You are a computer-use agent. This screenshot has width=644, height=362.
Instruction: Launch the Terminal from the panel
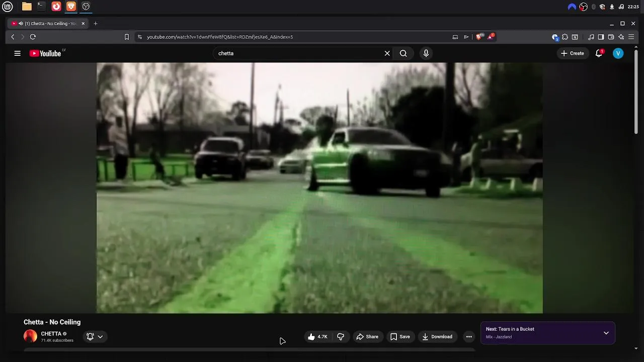[x=41, y=7]
